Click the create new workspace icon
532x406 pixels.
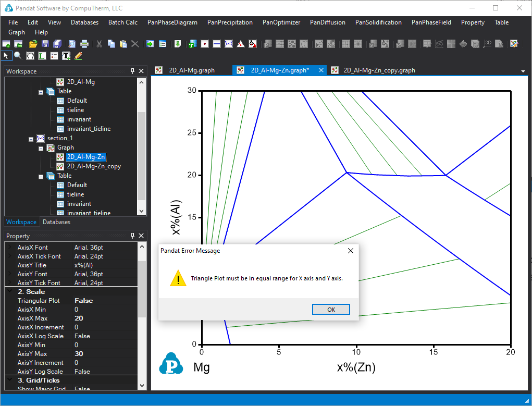pos(6,44)
